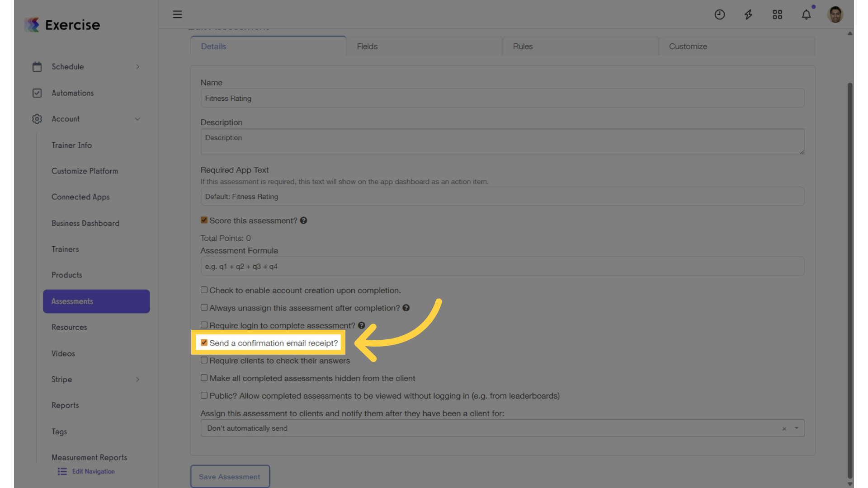Image resolution: width=868 pixels, height=488 pixels.
Task: Expand the Schedule sidebar chevron
Action: point(137,67)
